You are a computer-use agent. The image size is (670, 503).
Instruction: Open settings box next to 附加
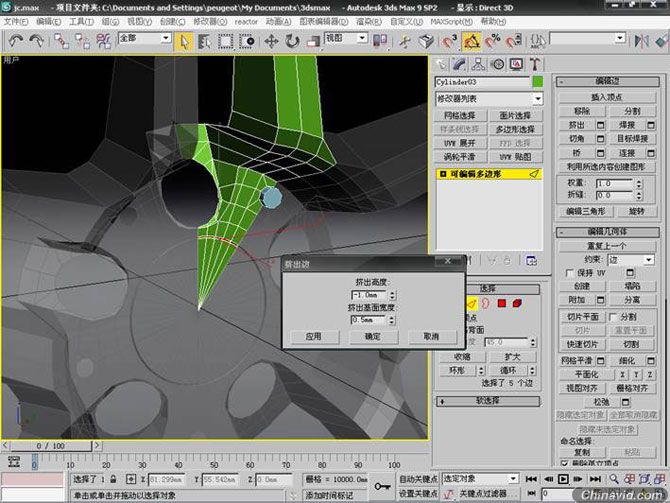click(600, 300)
